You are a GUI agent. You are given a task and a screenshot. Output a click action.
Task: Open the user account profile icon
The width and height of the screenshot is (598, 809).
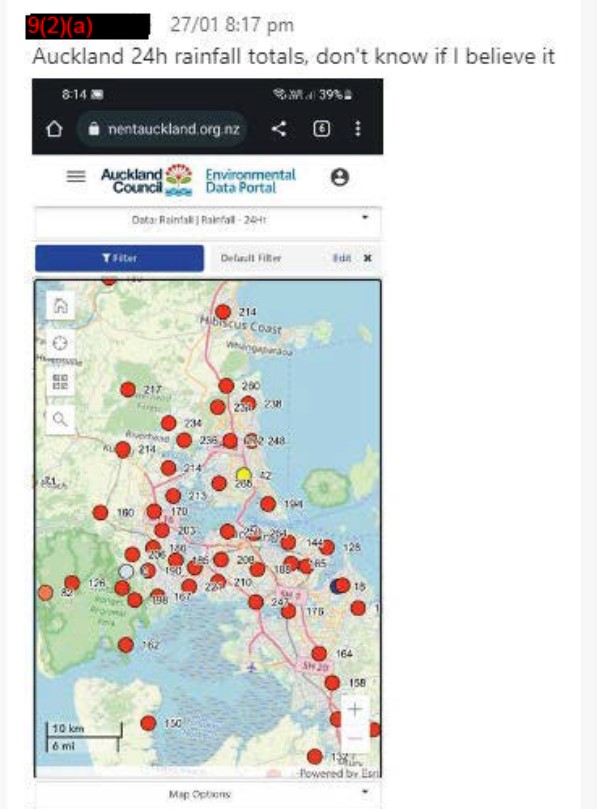[340, 177]
